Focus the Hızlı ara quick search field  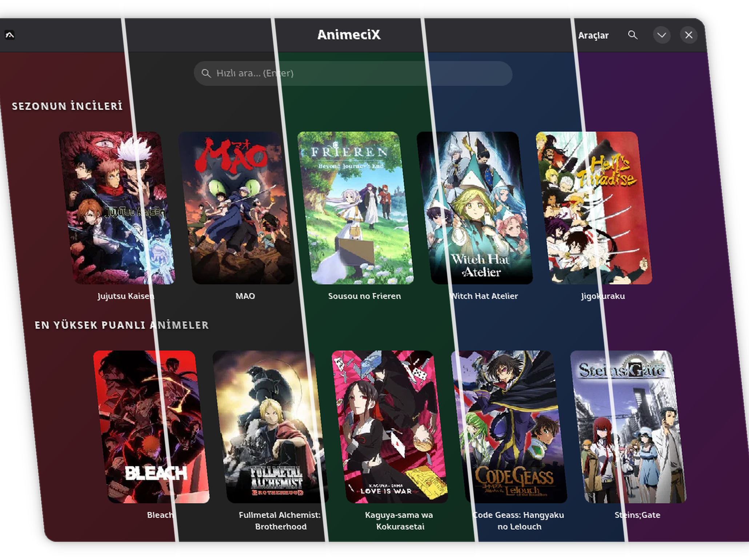click(353, 73)
